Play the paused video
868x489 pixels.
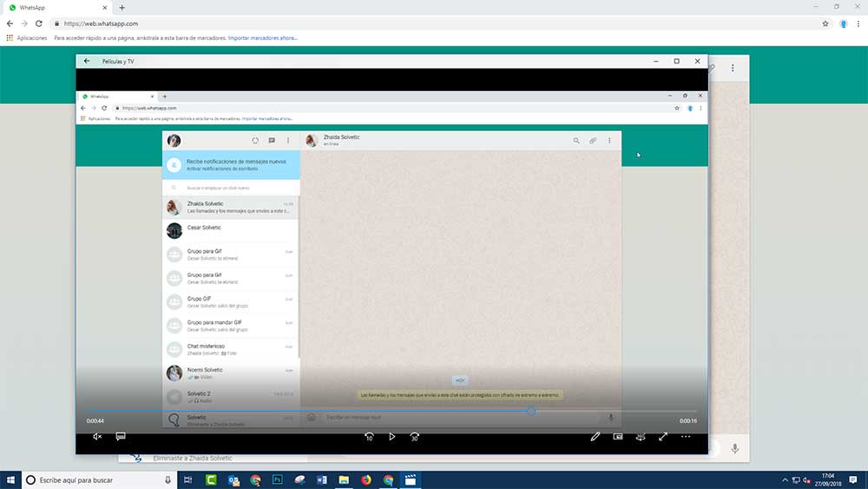(x=392, y=436)
